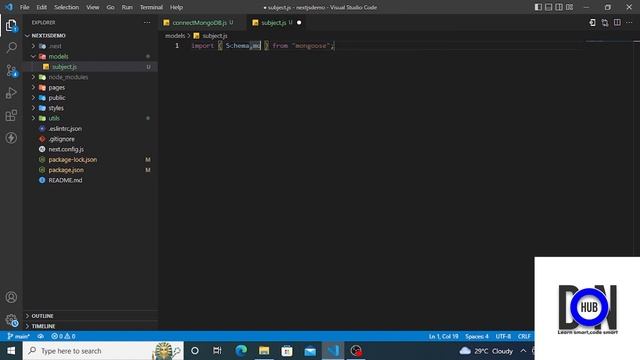Expand the utils folder
This screenshot has height=360, width=640.
pyautogui.click(x=33, y=118)
